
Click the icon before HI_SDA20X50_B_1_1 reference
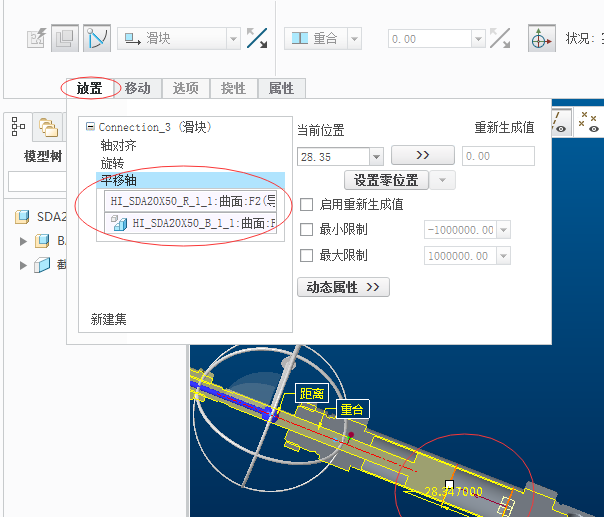pyautogui.click(x=119, y=223)
